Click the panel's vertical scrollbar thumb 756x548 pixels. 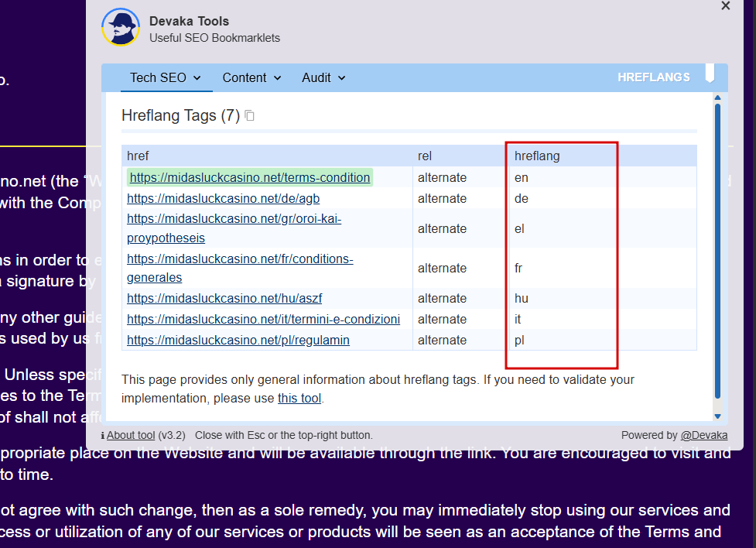tap(717, 251)
